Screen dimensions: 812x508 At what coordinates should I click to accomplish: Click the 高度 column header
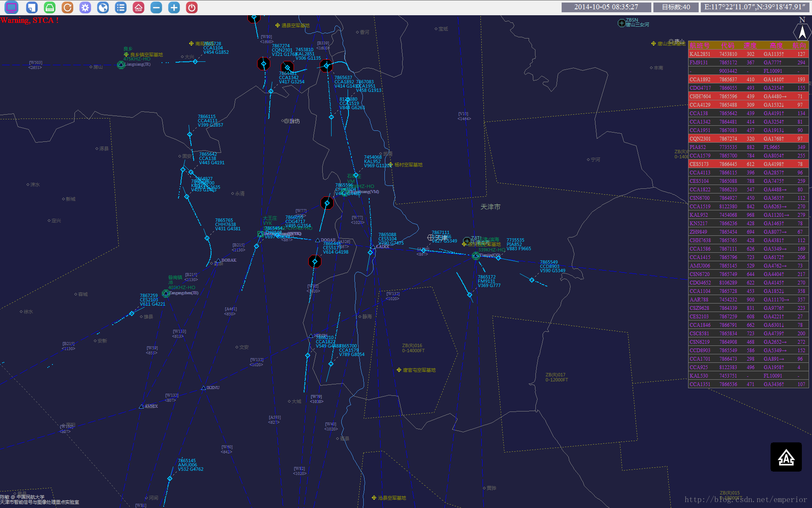click(776, 45)
